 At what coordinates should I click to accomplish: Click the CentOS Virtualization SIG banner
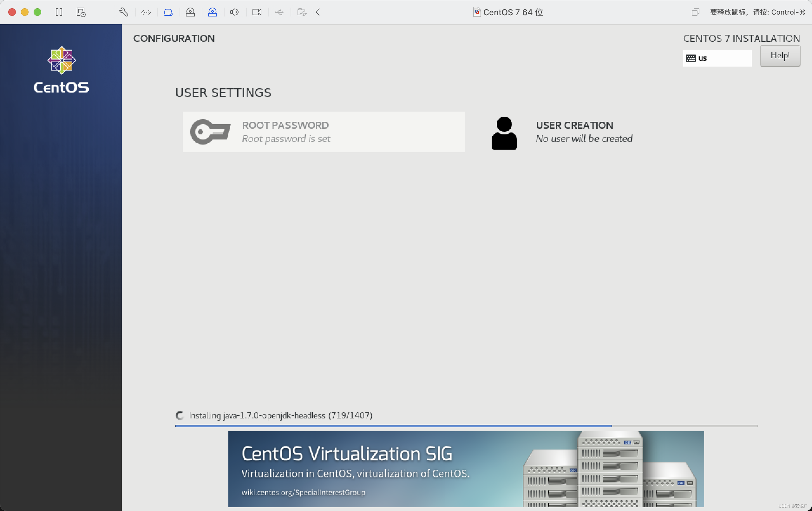click(x=466, y=469)
